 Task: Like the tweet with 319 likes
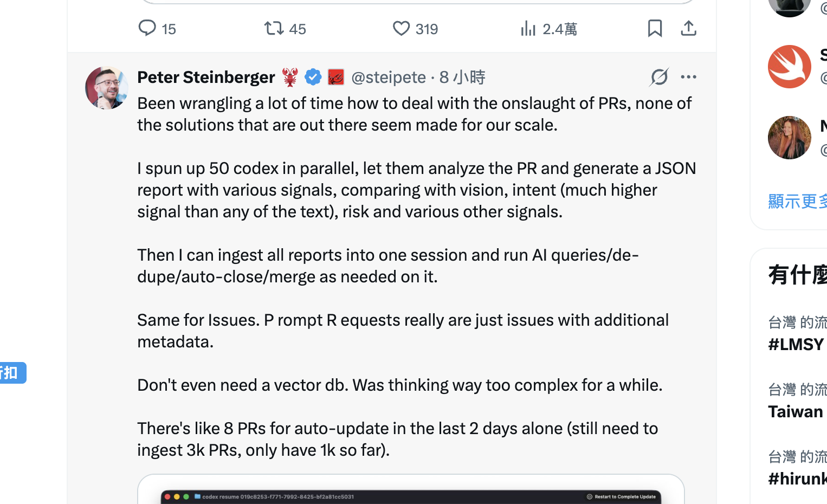[x=402, y=28]
